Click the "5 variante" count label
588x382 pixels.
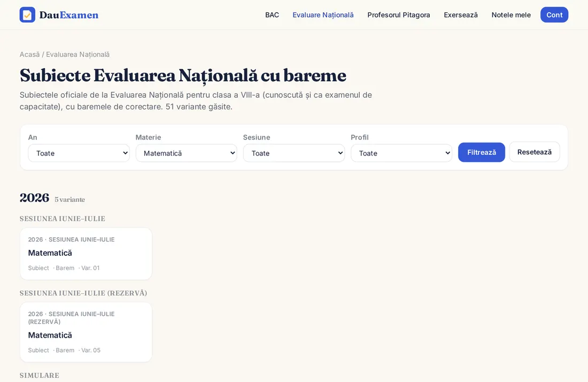click(x=69, y=199)
